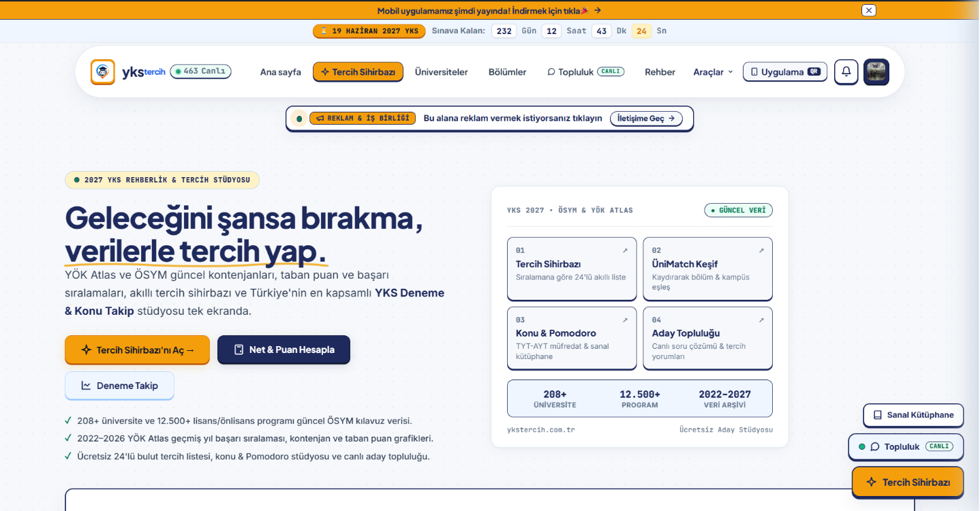Click the Aday Topluluğu card title
Screen dimensions: 980x511
click(x=686, y=333)
